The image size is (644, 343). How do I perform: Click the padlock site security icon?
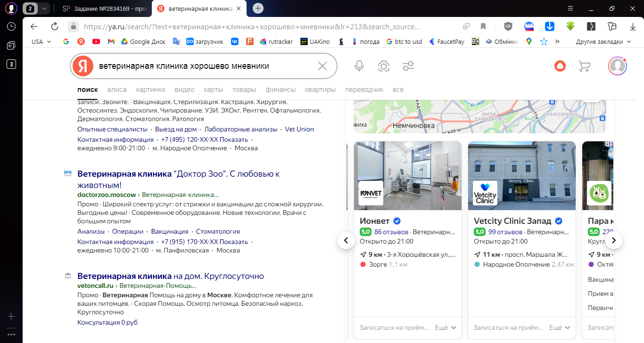(73, 26)
